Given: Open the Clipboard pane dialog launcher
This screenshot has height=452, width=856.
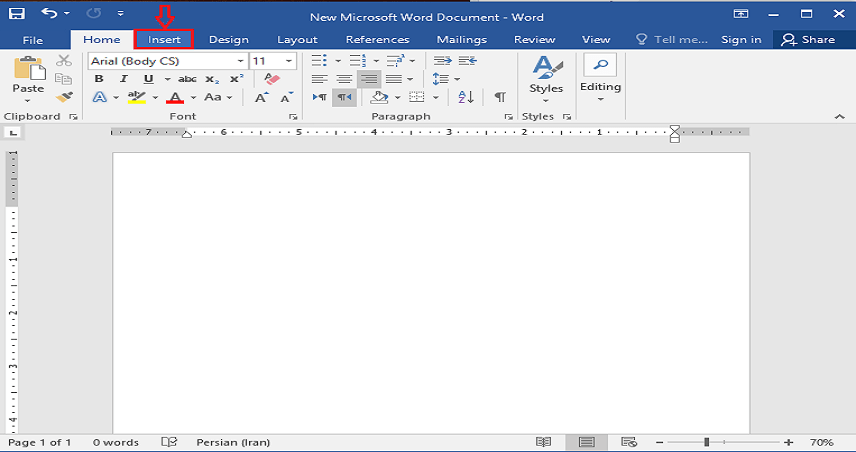Looking at the screenshot, I should (73, 116).
